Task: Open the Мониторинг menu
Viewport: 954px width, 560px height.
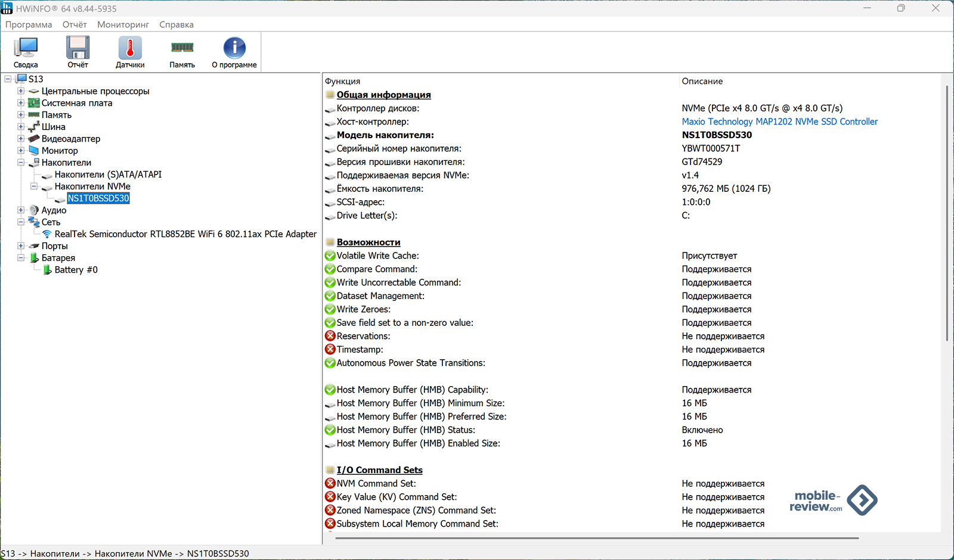Action: [123, 24]
